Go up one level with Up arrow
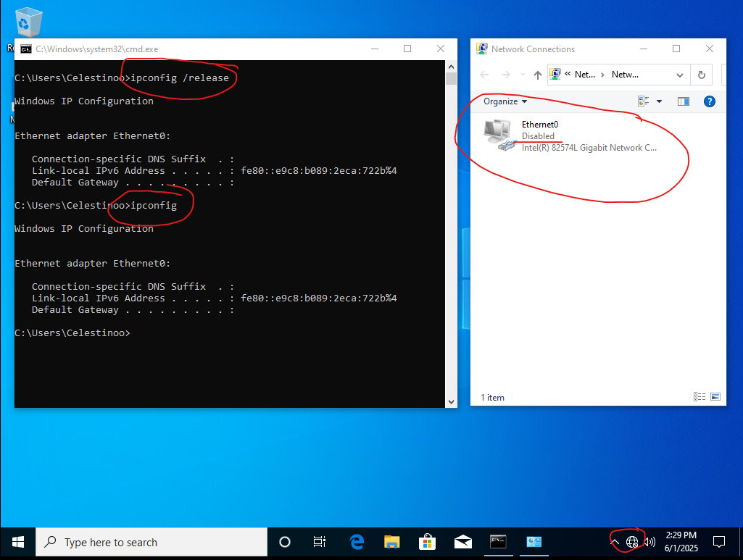Viewport: 743px width, 560px height. pyautogui.click(x=537, y=75)
